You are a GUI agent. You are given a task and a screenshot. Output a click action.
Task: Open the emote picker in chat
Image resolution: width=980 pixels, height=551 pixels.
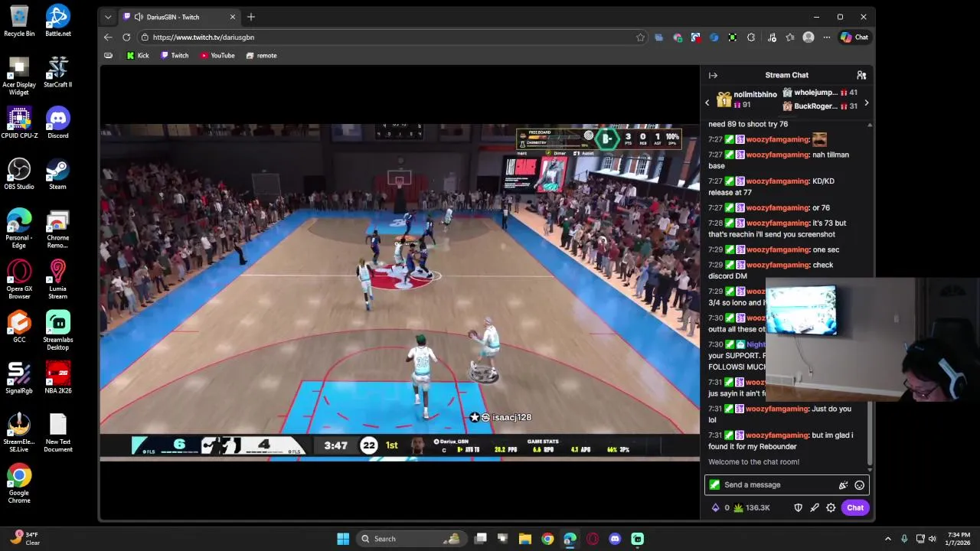859,484
